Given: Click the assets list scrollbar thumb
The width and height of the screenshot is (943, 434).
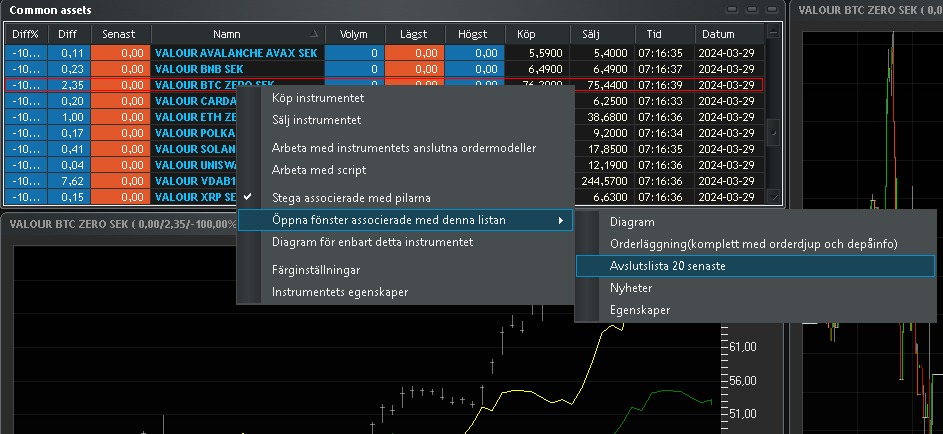Looking at the screenshot, I should click(773, 130).
